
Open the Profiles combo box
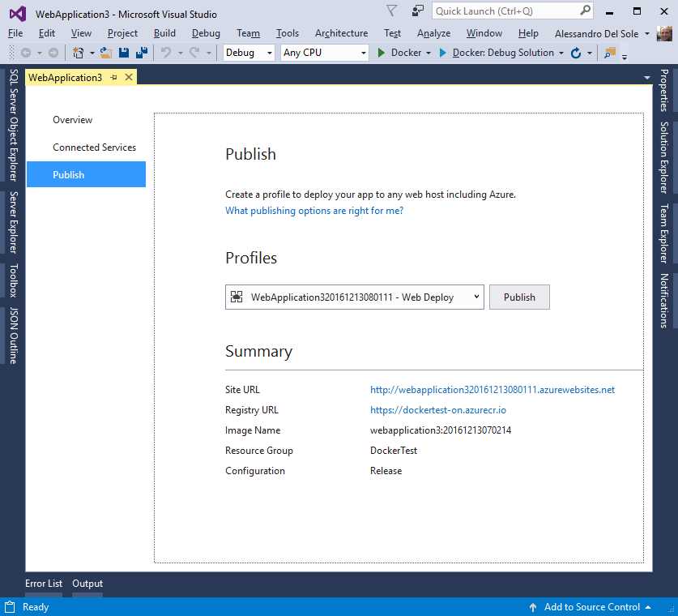tap(354, 297)
